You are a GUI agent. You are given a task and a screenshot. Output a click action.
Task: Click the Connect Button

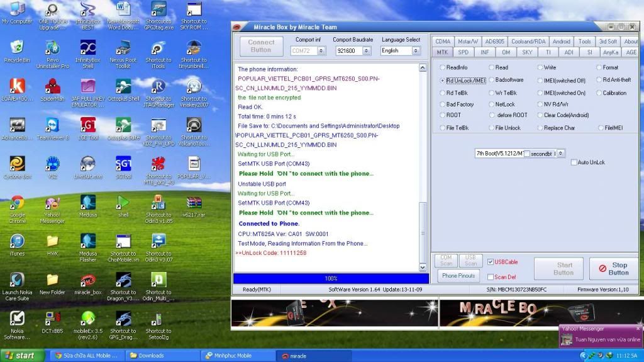pyautogui.click(x=261, y=46)
